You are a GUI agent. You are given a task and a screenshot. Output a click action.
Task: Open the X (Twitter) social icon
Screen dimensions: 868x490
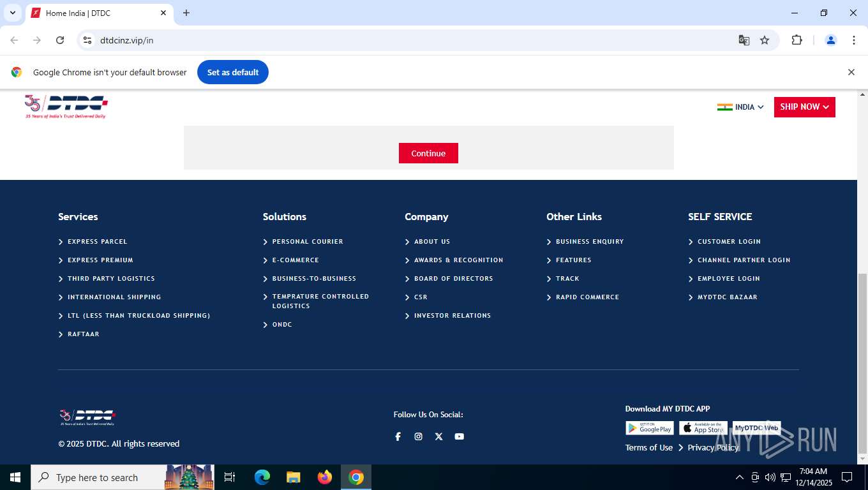click(x=438, y=436)
